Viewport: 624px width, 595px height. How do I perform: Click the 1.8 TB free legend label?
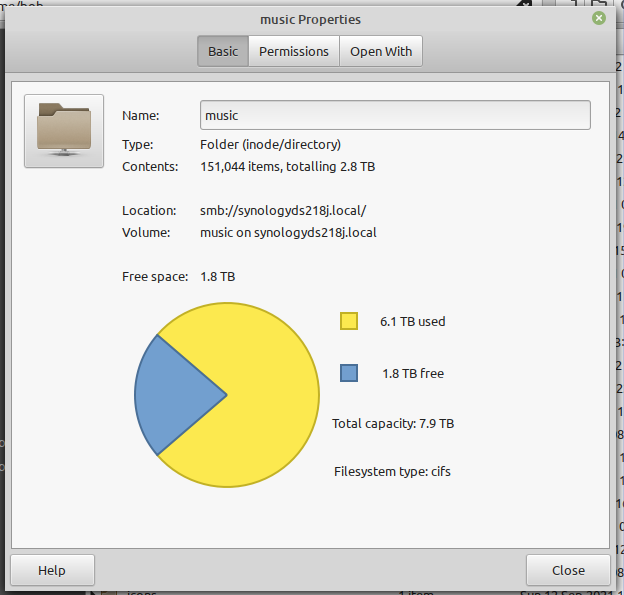click(412, 374)
